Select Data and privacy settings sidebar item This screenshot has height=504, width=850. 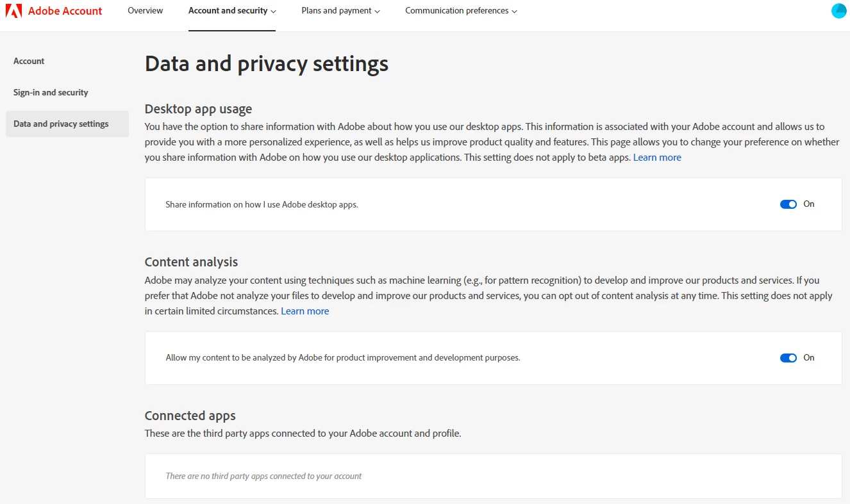pyautogui.click(x=61, y=124)
